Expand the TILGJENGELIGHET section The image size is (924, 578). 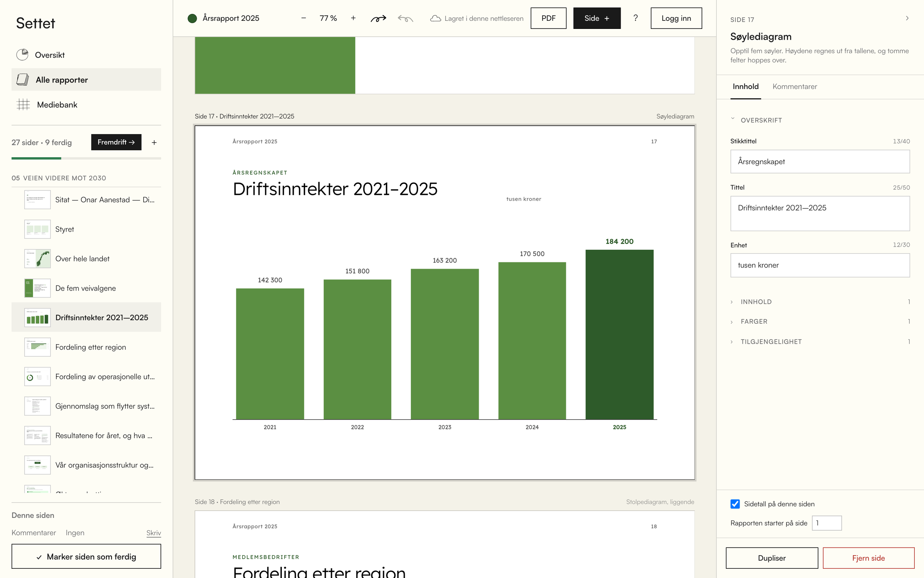pos(820,342)
